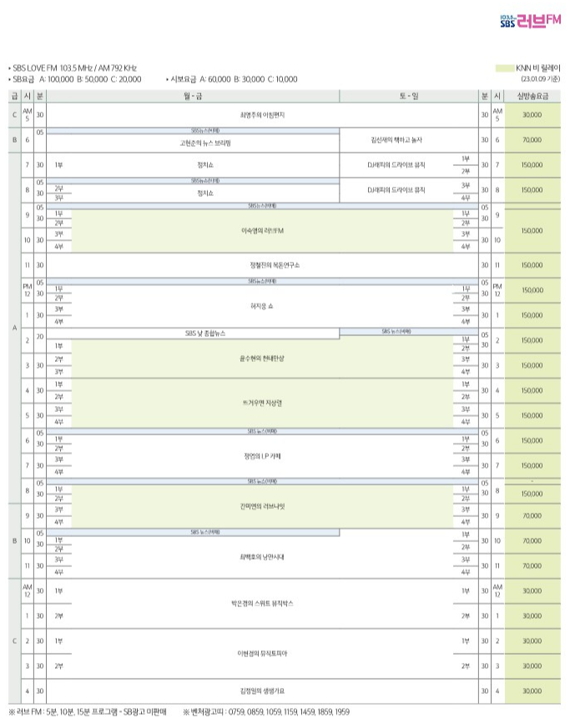Click the weekend program 김선재의 책하고 놀자

(396, 140)
